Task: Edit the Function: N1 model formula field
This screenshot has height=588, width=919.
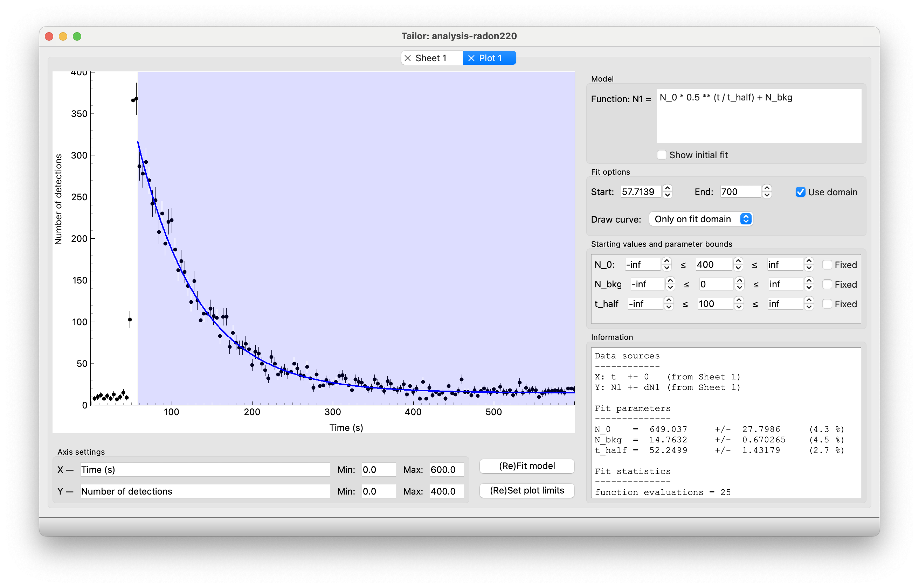Action: click(759, 114)
